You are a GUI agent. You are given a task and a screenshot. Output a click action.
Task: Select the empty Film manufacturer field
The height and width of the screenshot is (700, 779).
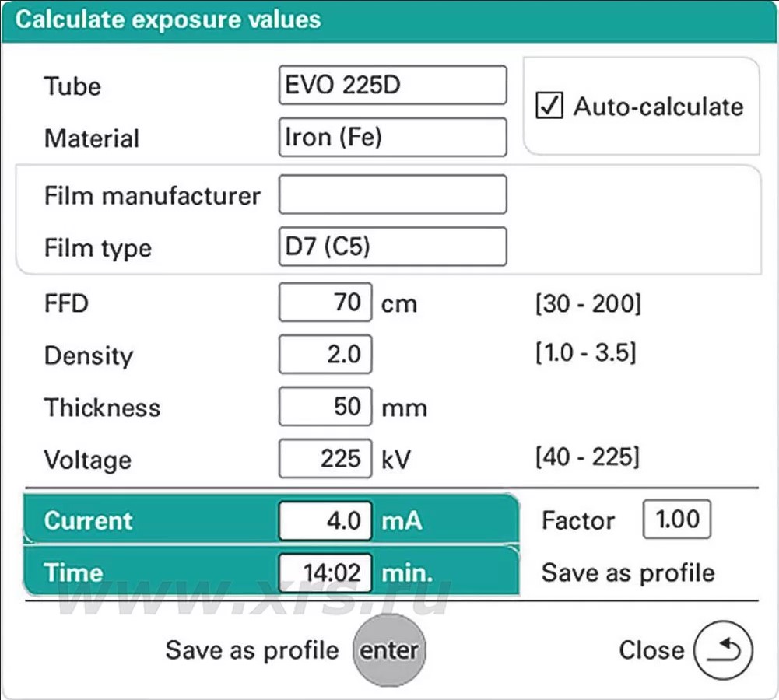tap(392, 194)
